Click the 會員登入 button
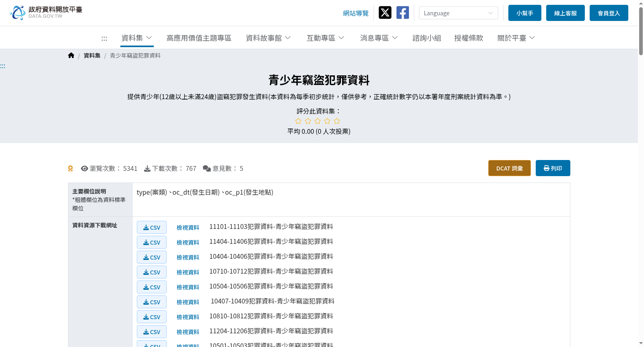644x347 pixels. (x=609, y=13)
